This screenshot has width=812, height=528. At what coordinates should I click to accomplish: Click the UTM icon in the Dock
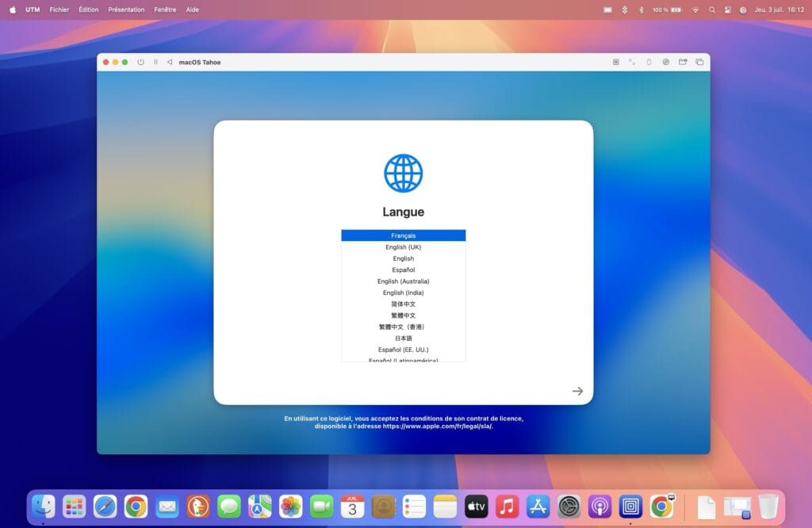point(630,507)
